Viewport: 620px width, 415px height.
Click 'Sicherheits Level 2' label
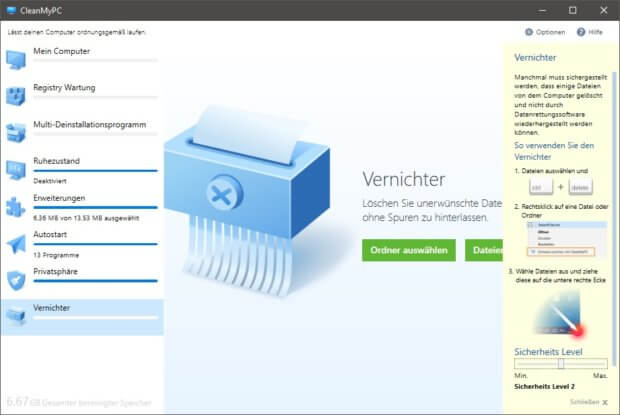point(544,387)
